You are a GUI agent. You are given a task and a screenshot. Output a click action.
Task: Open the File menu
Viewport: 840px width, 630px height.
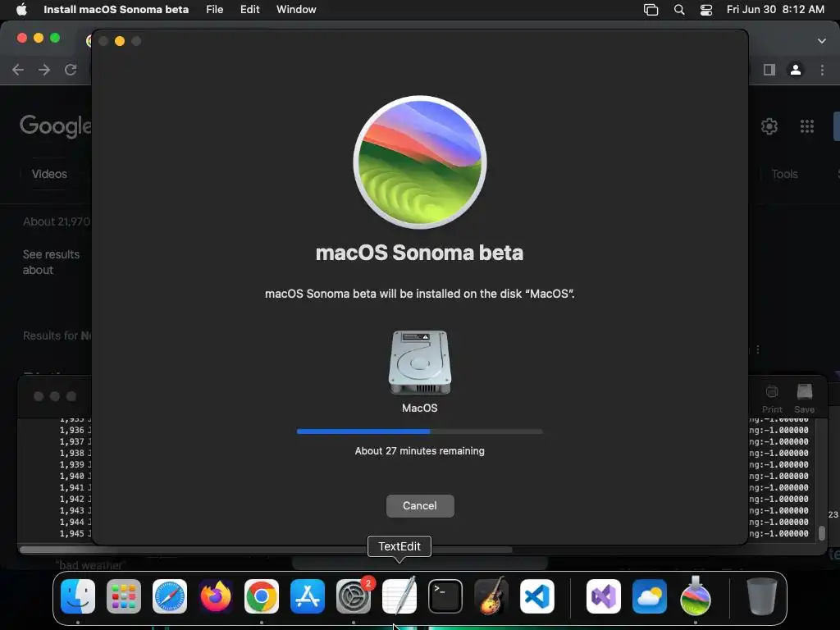pyautogui.click(x=214, y=9)
